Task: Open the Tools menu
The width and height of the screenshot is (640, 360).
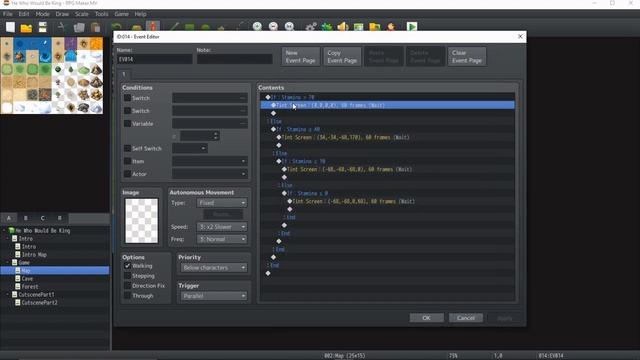Action: [x=102, y=14]
